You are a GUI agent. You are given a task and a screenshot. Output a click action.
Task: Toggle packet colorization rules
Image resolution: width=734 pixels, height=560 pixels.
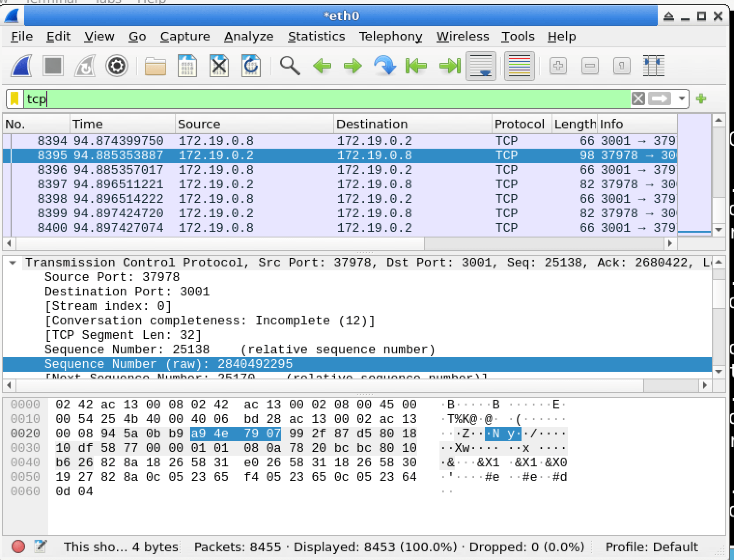pos(520,66)
